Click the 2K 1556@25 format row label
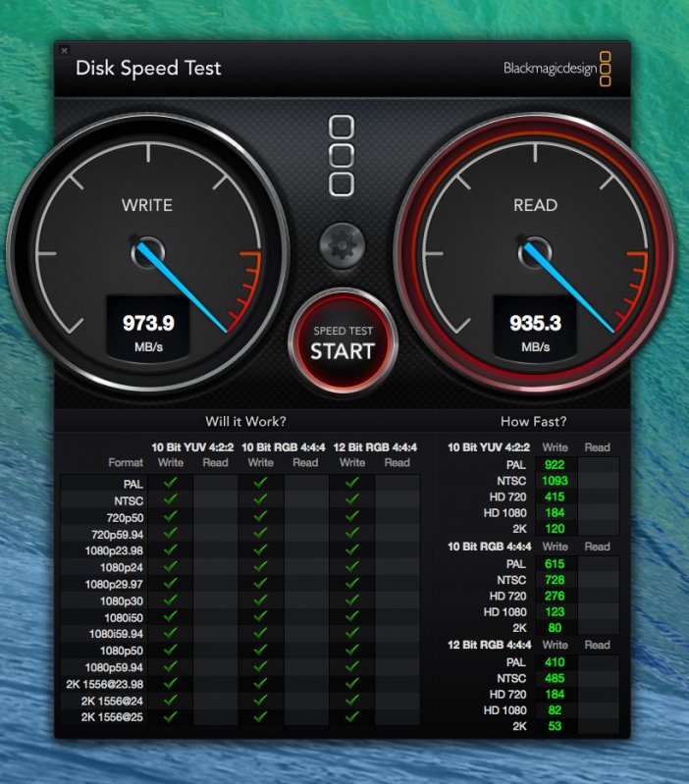This screenshot has width=689, height=784. [112, 717]
